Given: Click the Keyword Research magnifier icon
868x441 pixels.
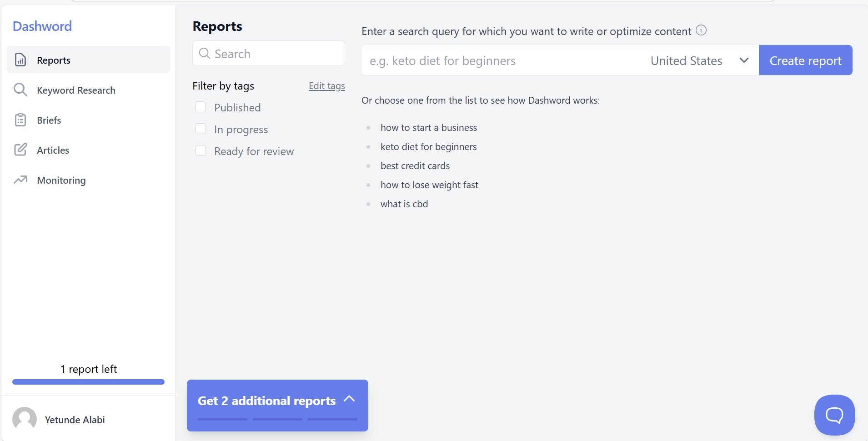Looking at the screenshot, I should click(20, 90).
